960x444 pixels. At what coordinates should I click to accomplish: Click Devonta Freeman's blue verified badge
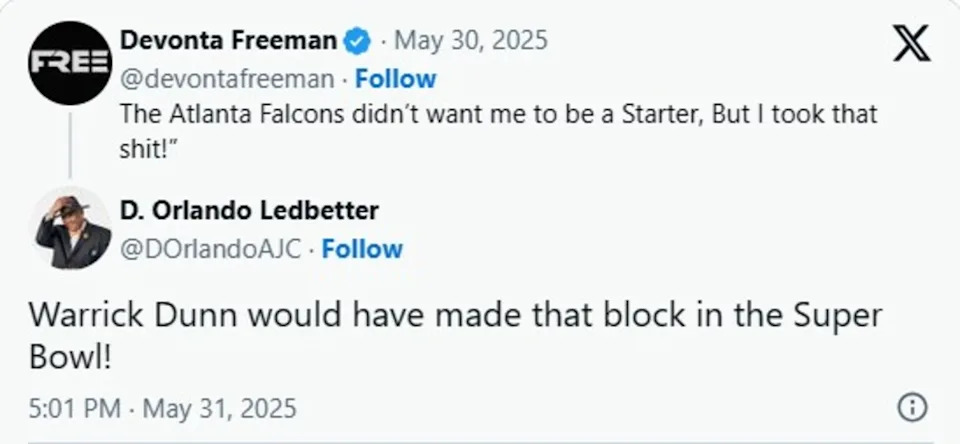[356, 42]
